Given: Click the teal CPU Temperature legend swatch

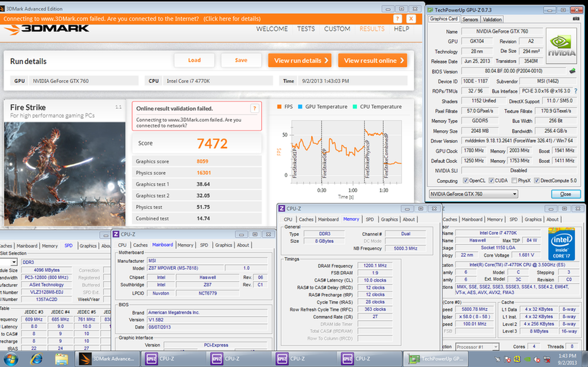Looking at the screenshot, I should (355, 107).
